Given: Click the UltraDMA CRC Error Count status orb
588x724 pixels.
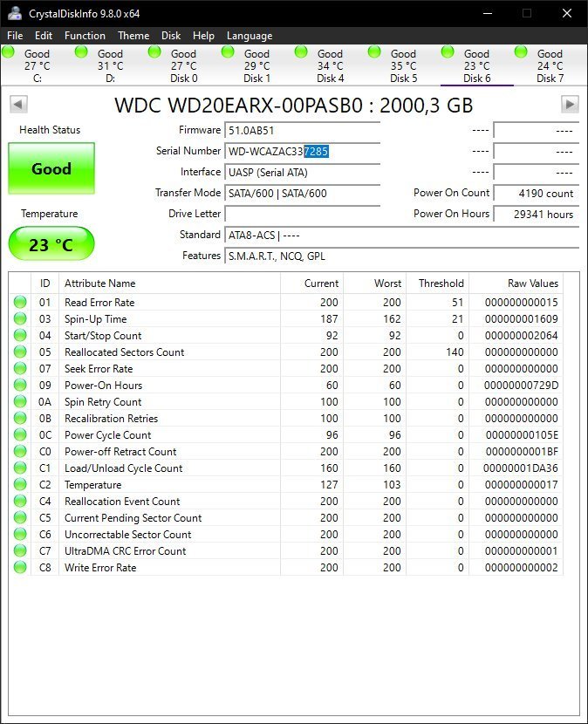Looking at the screenshot, I should [20, 551].
